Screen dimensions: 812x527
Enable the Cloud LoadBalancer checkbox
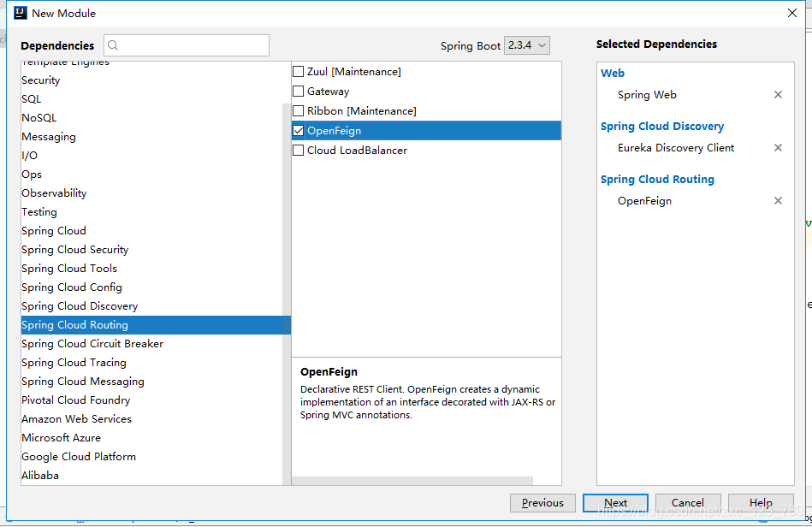coord(299,150)
